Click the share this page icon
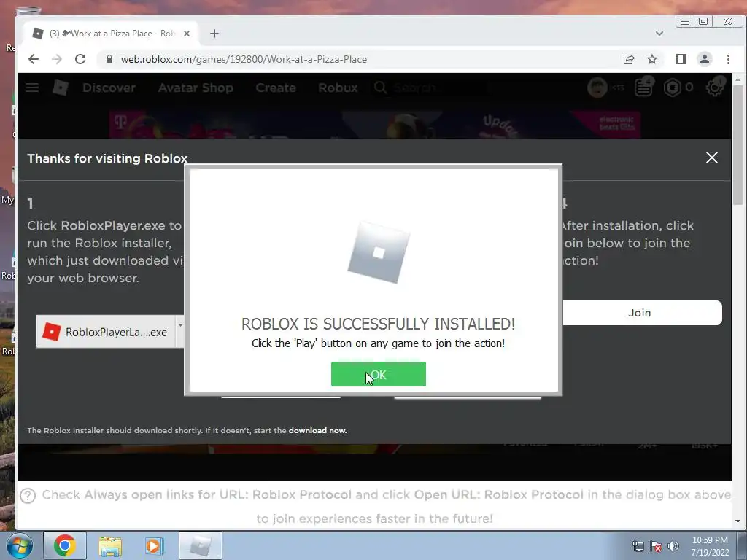 pyautogui.click(x=629, y=59)
